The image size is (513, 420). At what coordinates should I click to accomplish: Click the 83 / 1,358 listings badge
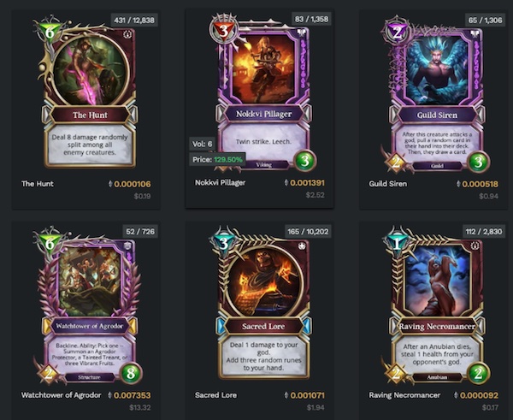[x=311, y=19]
